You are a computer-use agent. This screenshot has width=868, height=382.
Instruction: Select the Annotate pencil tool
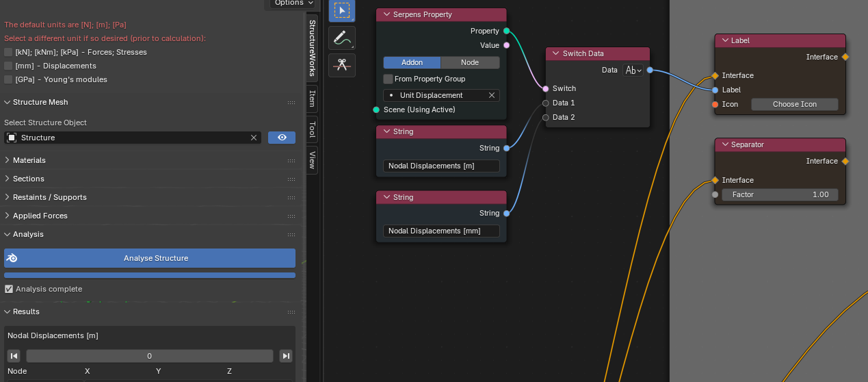341,38
